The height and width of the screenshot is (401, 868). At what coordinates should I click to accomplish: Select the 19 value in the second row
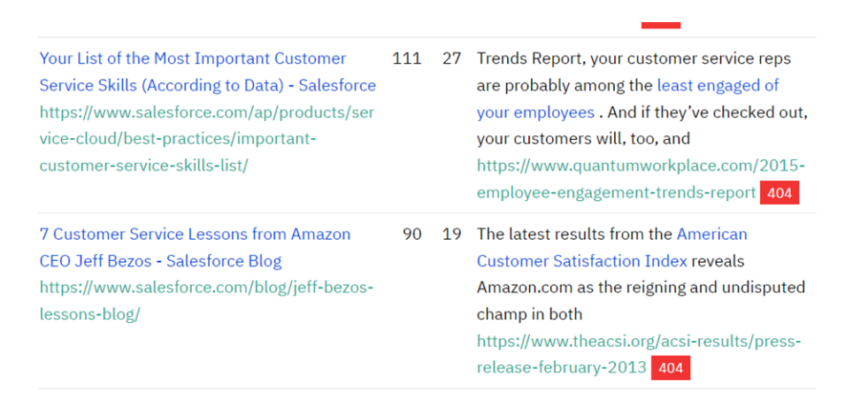(x=452, y=235)
